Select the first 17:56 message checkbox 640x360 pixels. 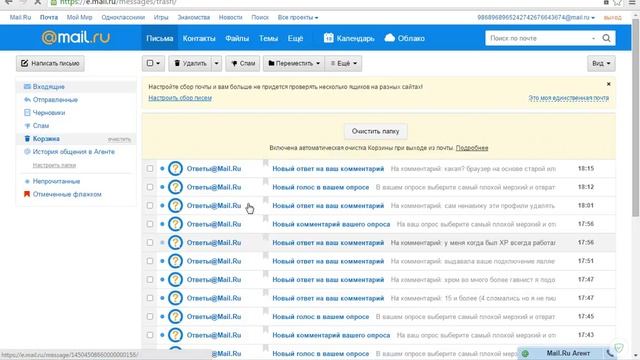pos(150,224)
